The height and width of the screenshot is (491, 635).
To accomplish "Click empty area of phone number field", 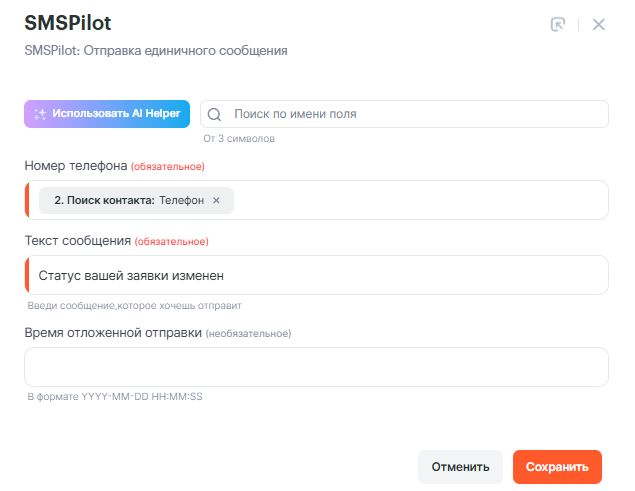I will pos(420,200).
